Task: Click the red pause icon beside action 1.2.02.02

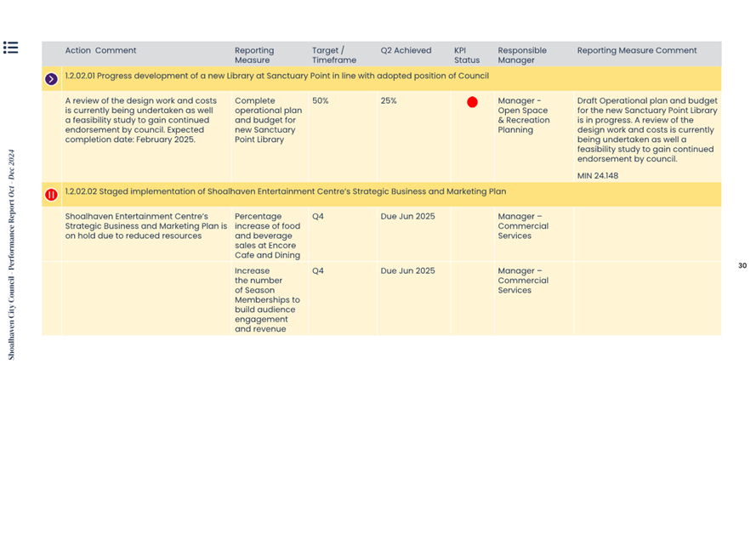Action: pyautogui.click(x=51, y=195)
